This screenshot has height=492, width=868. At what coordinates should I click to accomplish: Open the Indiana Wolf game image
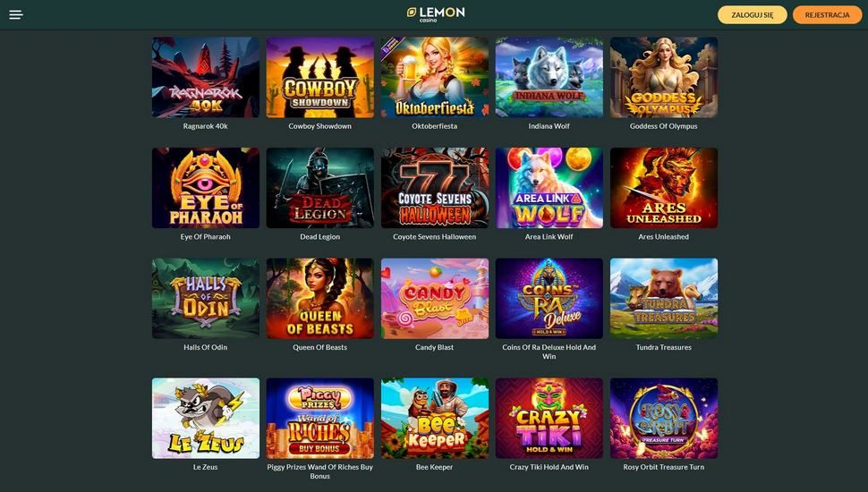[549, 78]
